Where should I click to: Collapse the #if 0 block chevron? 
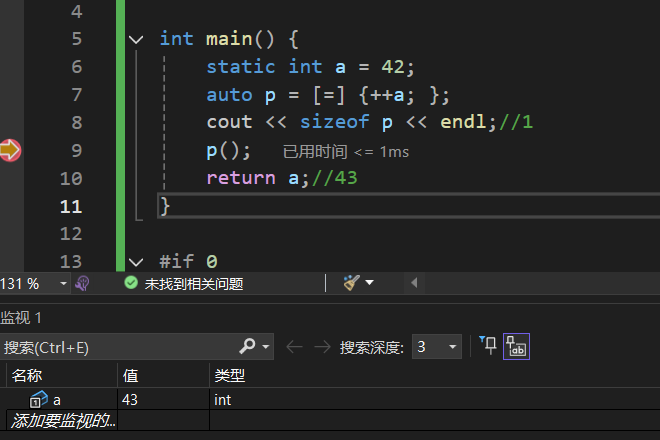137,262
